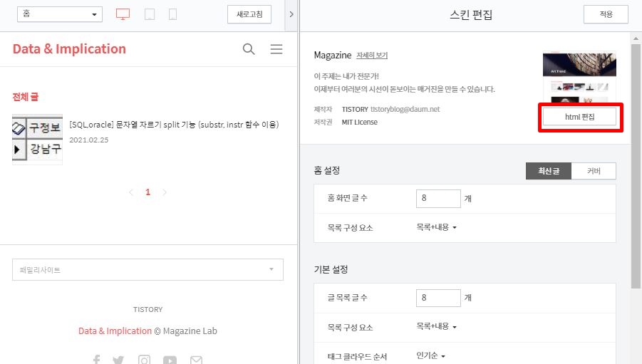Click TISTORY footer text

point(147,310)
